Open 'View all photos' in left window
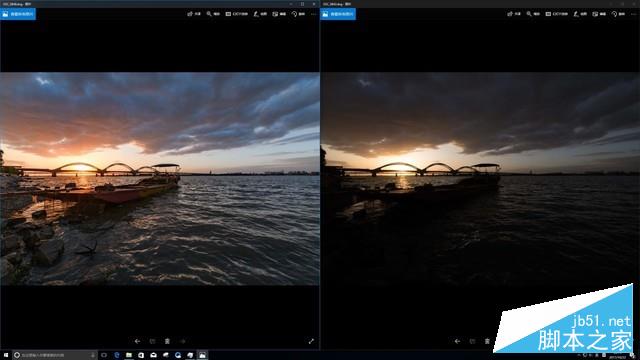640x360 pixels. tap(18, 14)
